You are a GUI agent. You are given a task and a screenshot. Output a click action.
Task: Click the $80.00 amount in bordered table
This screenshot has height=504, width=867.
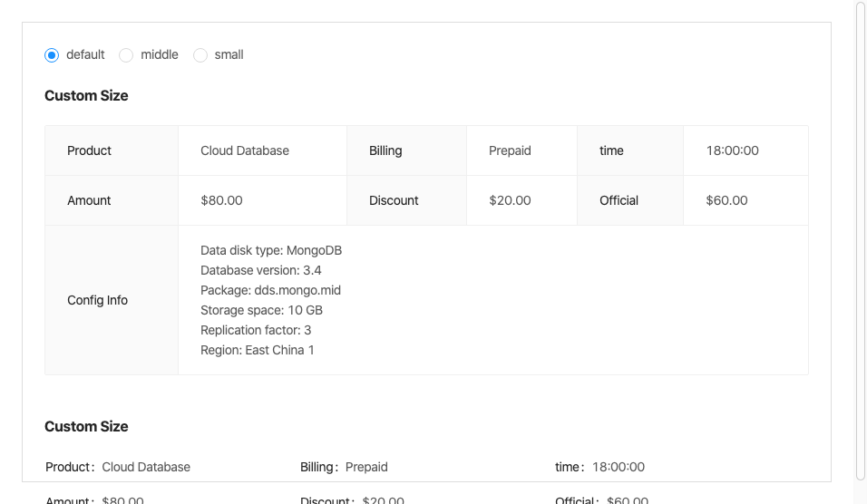point(222,200)
